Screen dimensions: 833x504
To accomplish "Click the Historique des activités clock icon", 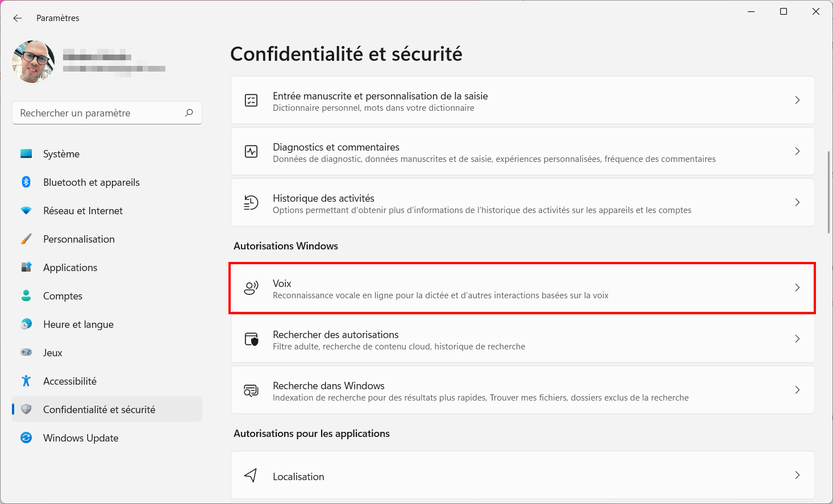I will [251, 202].
